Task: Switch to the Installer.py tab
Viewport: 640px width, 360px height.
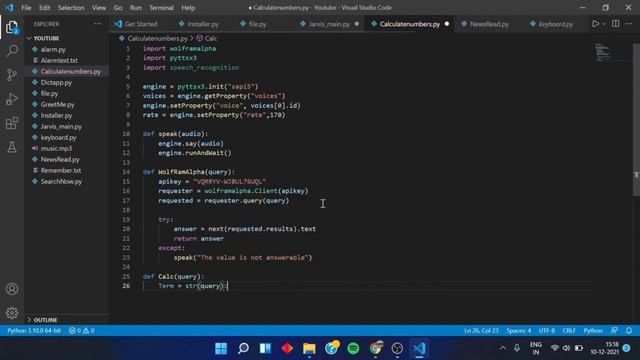Action: pos(203,24)
